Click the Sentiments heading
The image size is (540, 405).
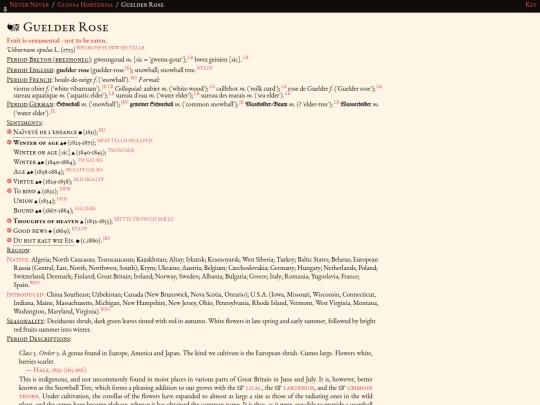click(x=24, y=123)
